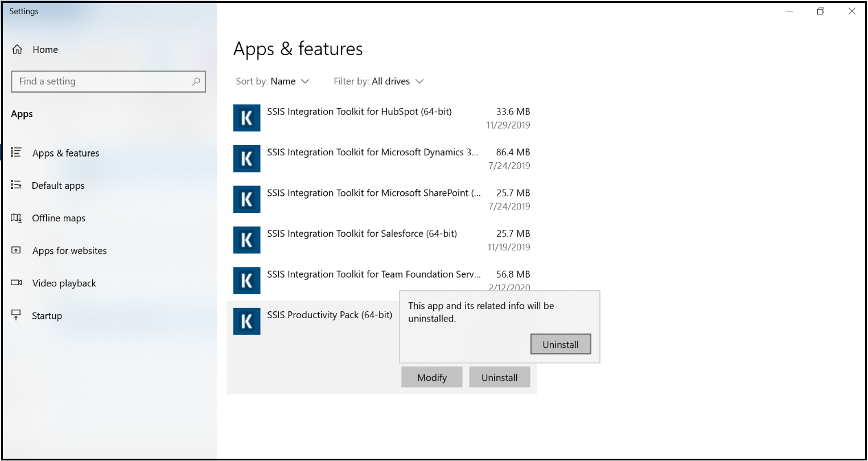Image resolution: width=868 pixels, height=461 pixels.
Task: Open the Sort by Name dropdown
Action: (x=273, y=81)
